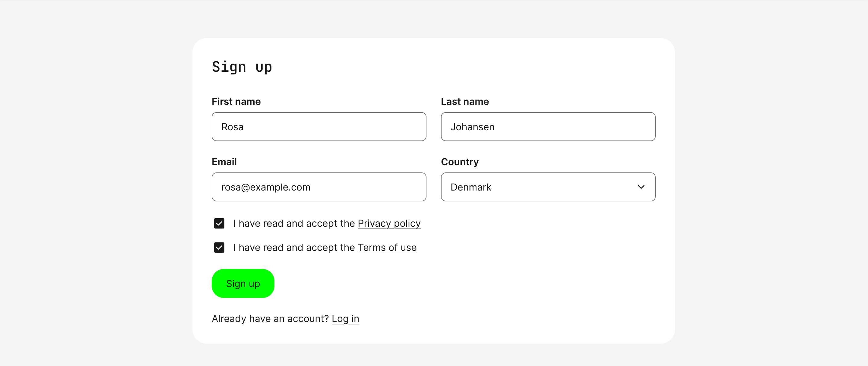Screen dimensions: 868x366
Task: Uncheck the Privacy policy checkbox
Action: pyautogui.click(x=219, y=224)
